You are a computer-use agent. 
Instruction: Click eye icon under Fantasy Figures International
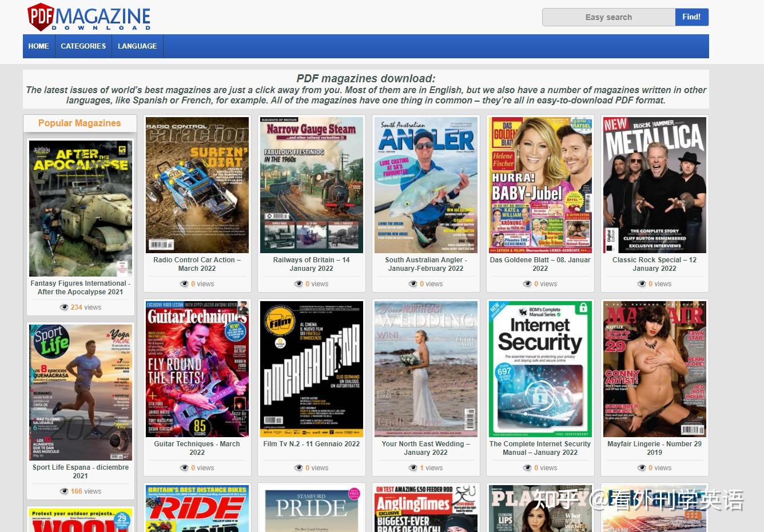tap(64, 307)
